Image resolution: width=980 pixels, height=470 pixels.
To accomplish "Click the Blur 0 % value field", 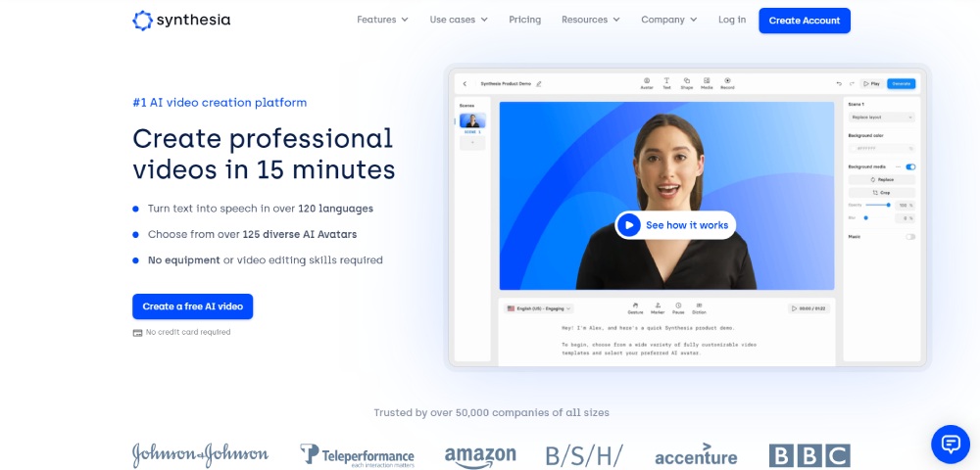I will pyautogui.click(x=905, y=218).
